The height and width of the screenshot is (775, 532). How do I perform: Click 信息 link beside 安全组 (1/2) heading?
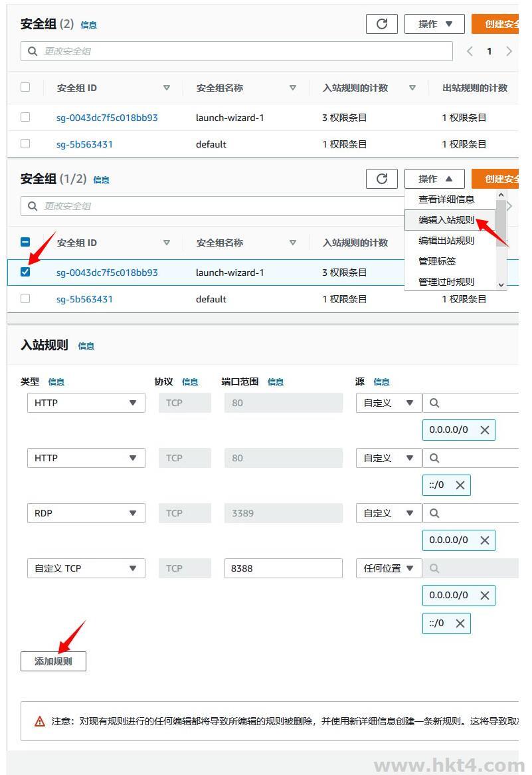101,179
